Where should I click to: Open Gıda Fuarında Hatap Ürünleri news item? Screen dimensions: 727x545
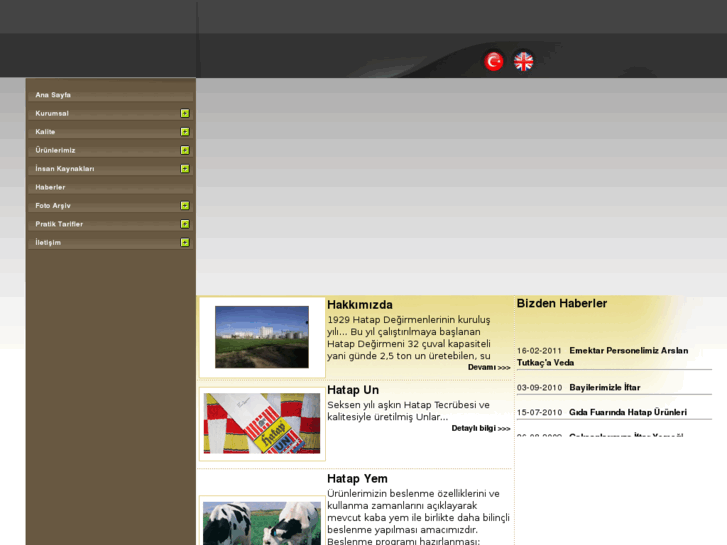click(x=628, y=412)
